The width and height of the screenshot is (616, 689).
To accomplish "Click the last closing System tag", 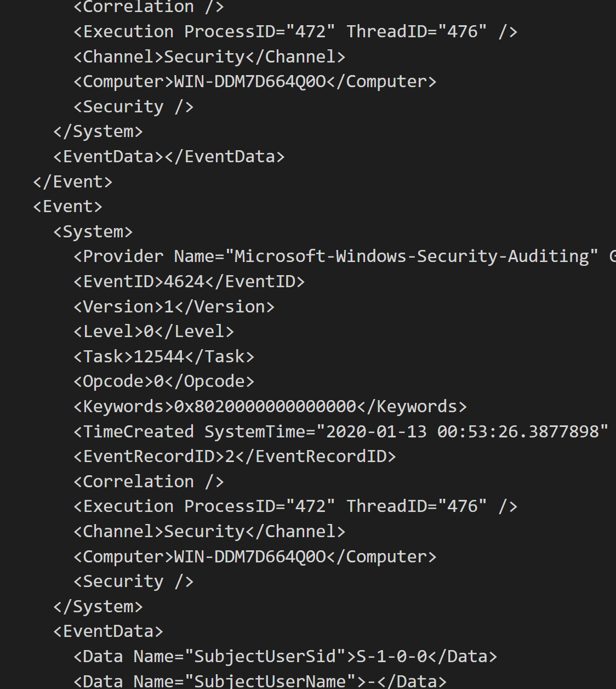I will click(98, 607).
